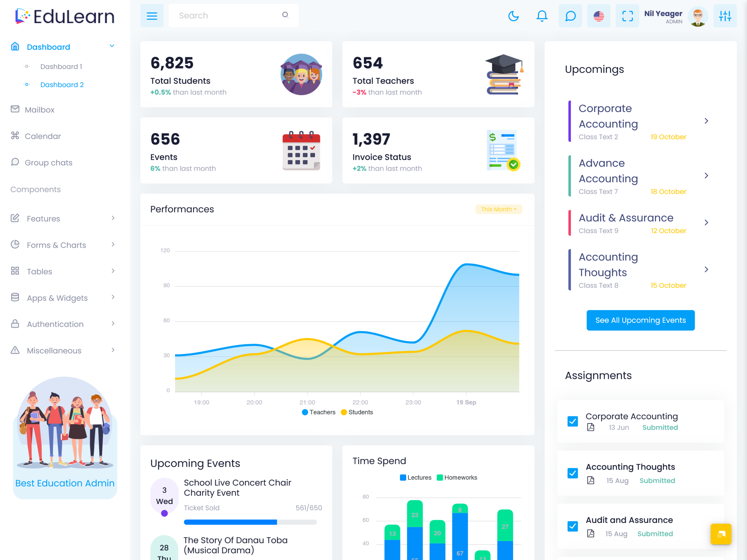747x560 pixels.
Task: Select Dashboard 2 menu item
Action: [x=62, y=85]
